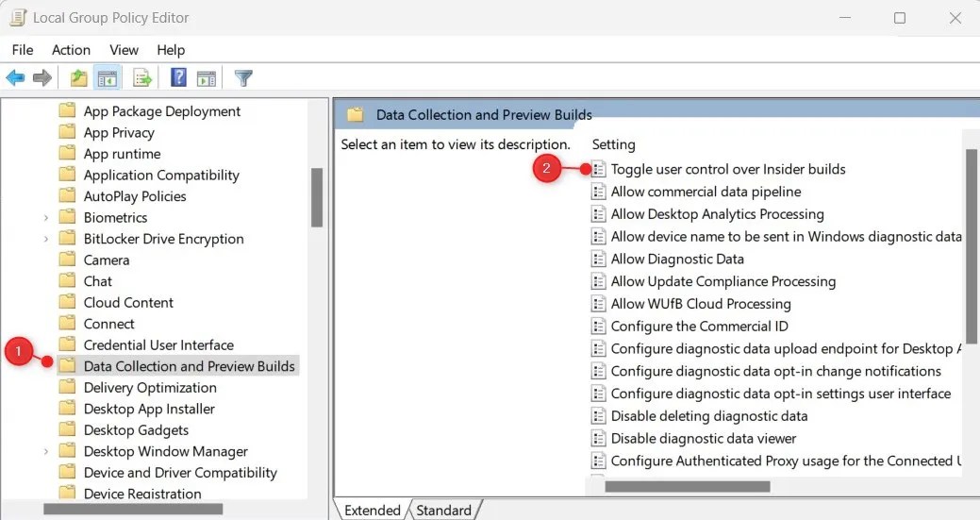Toggle Show/Hide Console Tree icon
980x520 pixels.
108,78
